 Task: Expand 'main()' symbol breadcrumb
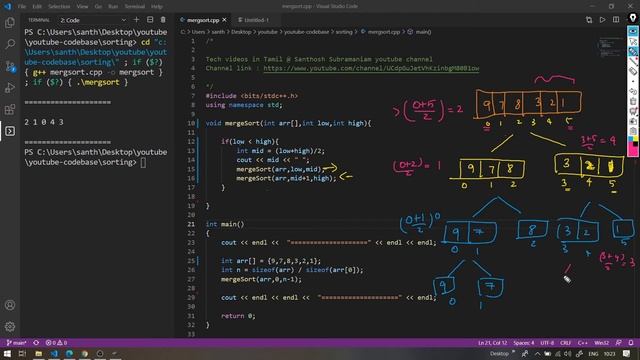click(x=423, y=31)
